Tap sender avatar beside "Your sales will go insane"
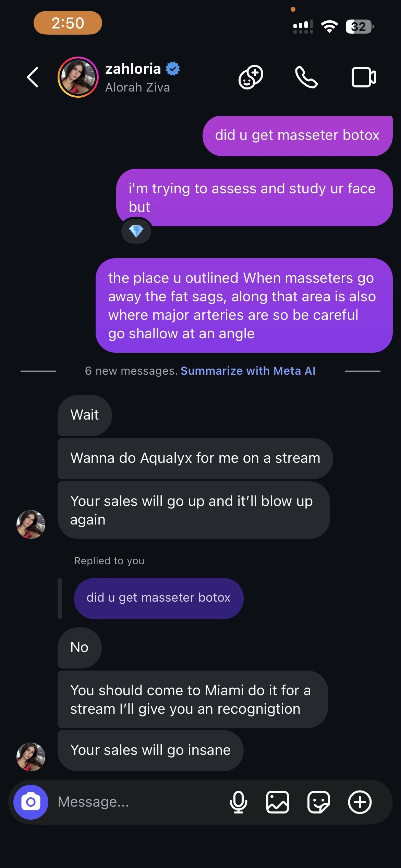401x868 pixels. click(31, 757)
